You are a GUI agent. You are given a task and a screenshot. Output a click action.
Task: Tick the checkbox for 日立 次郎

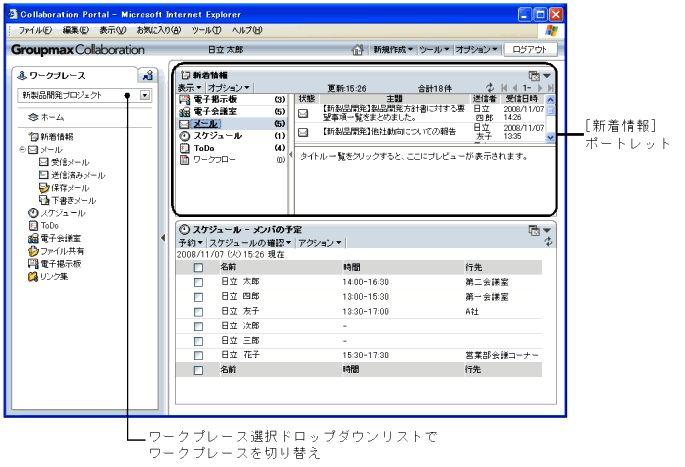[x=198, y=326]
